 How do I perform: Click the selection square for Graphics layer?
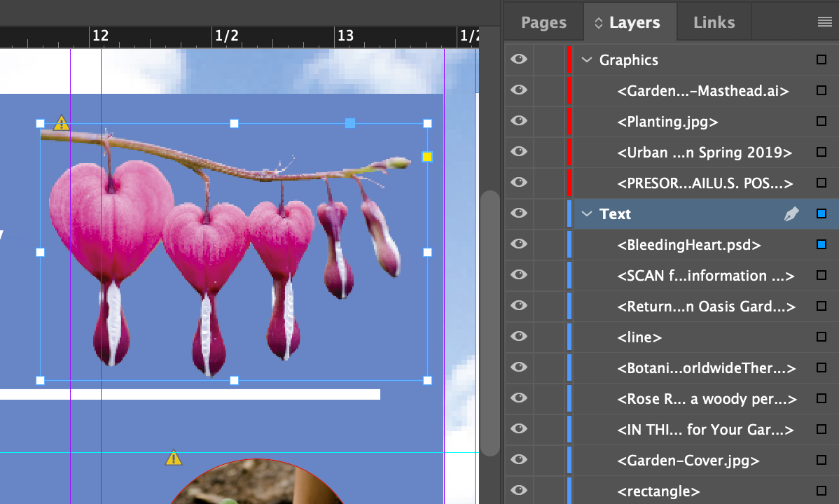coord(821,59)
